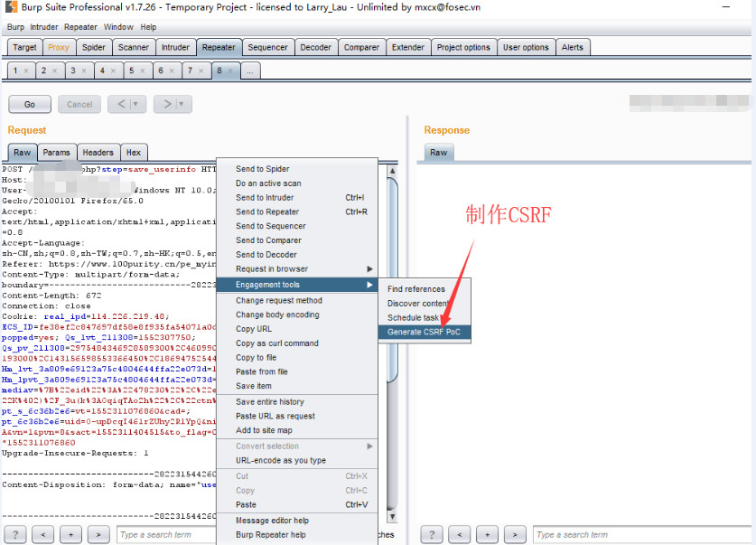Click the response search plus options button
Screen dimensions: 756x545
pos(488,534)
